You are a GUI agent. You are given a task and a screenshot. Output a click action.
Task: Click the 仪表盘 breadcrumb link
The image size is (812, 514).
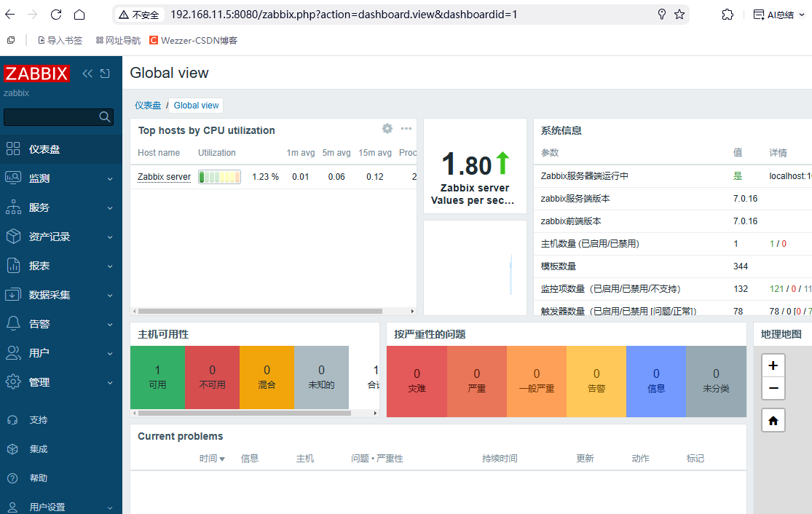[x=148, y=106]
